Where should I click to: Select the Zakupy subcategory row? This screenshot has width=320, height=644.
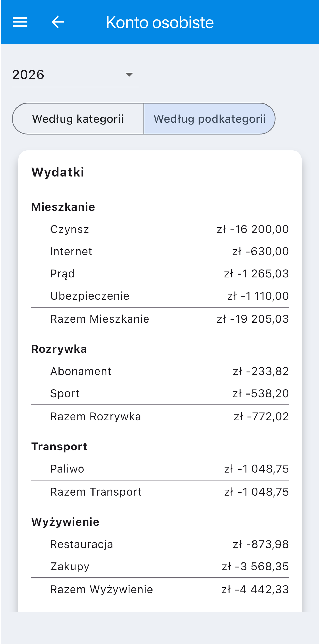click(160, 567)
